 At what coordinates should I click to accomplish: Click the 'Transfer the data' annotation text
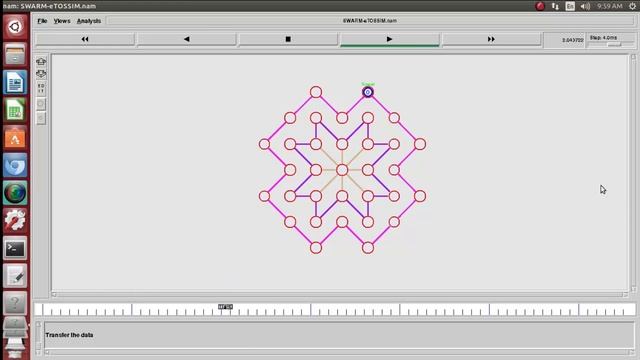[69, 335]
